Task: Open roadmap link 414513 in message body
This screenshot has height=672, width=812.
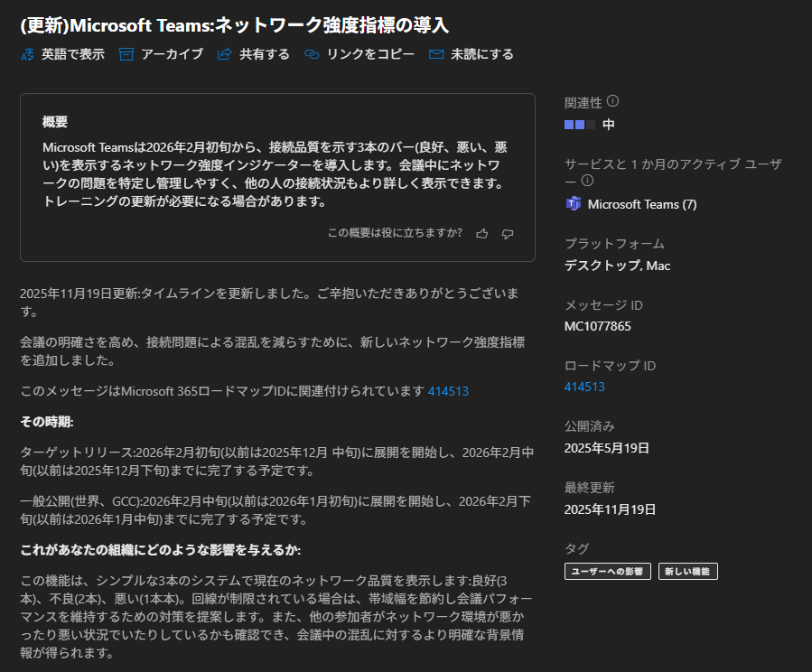Action: [447, 391]
